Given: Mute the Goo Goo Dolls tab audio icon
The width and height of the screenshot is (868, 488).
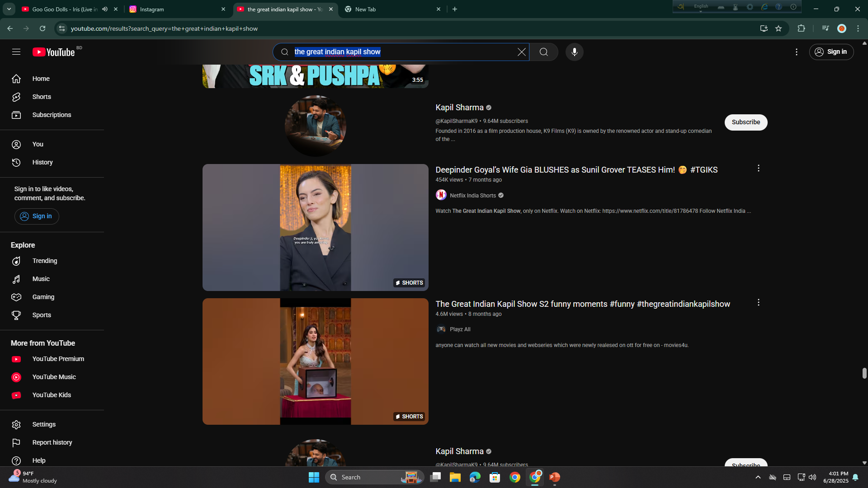Looking at the screenshot, I should (x=105, y=9).
